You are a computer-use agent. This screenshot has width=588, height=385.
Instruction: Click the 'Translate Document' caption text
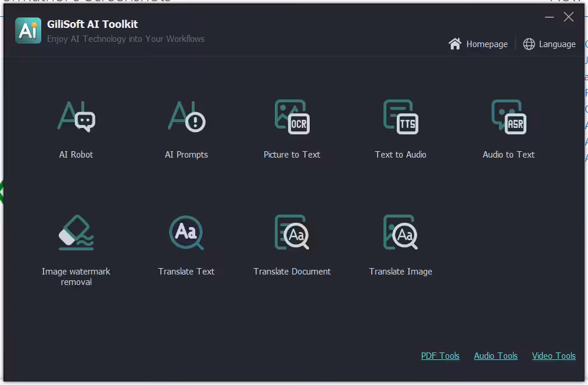point(292,272)
